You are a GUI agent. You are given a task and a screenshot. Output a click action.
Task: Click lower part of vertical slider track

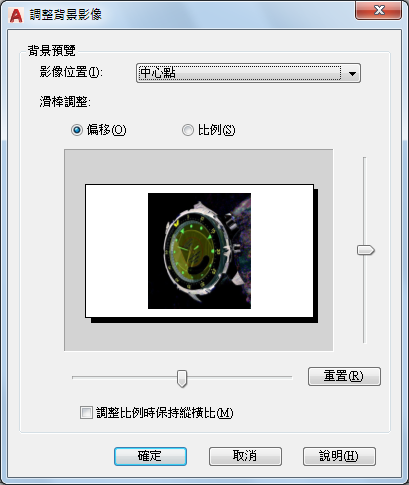tap(365, 299)
